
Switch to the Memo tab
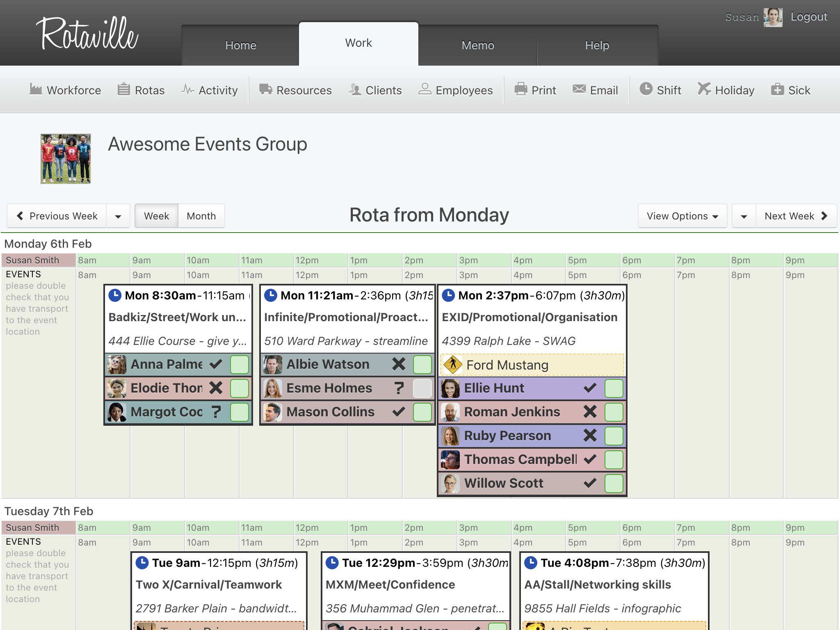477,45
